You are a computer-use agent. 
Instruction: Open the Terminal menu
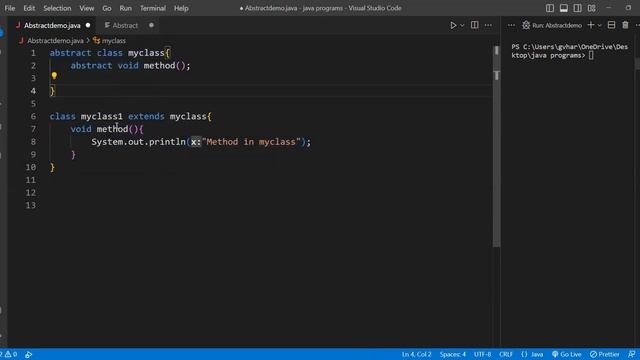tap(153, 8)
